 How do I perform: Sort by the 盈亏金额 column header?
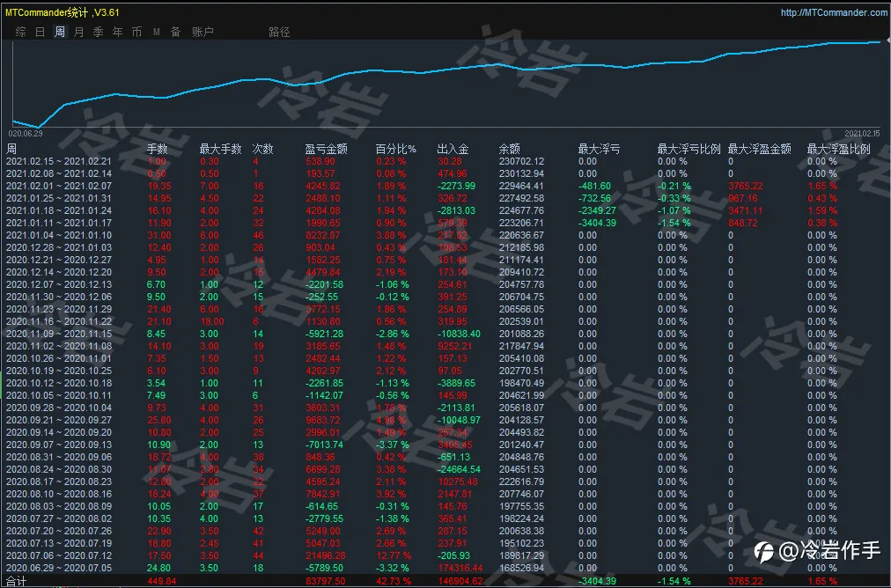(x=326, y=149)
